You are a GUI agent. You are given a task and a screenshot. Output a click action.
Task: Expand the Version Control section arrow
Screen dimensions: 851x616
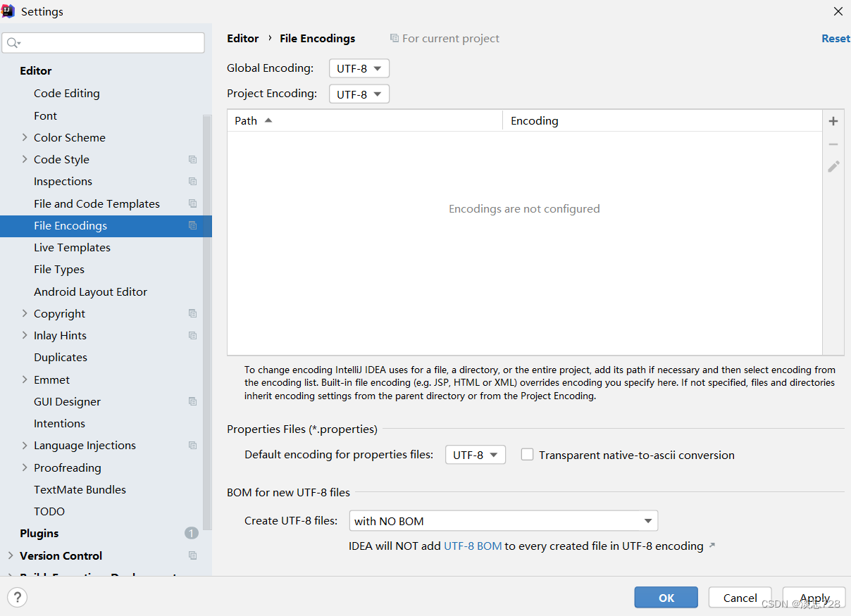tap(11, 555)
